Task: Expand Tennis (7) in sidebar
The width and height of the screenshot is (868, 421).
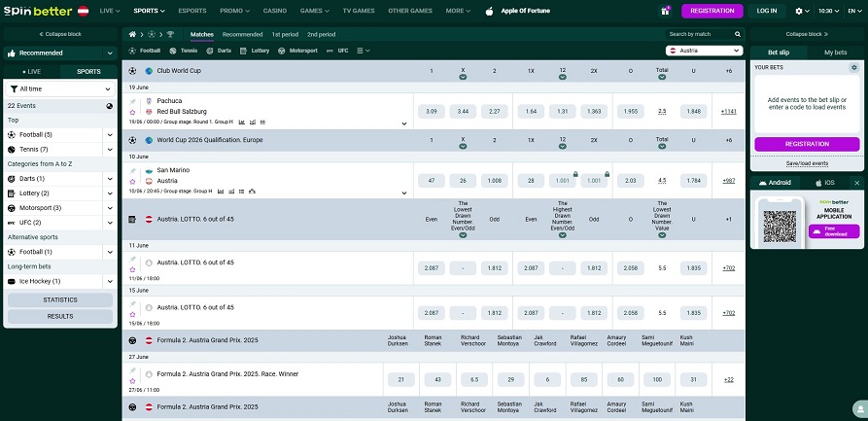Action: click(110, 150)
